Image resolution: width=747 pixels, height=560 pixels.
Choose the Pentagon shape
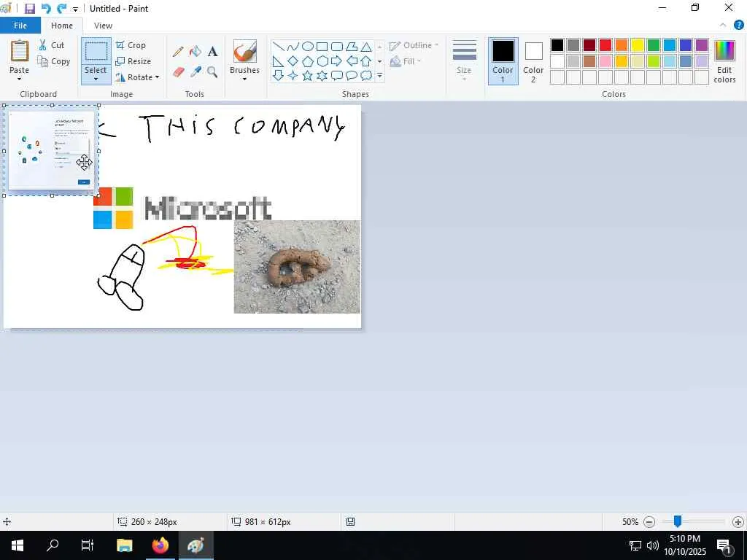[x=308, y=61]
